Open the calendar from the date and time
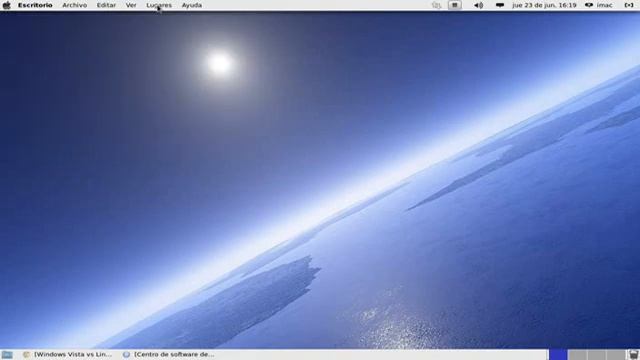640x360 pixels. click(x=544, y=5)
